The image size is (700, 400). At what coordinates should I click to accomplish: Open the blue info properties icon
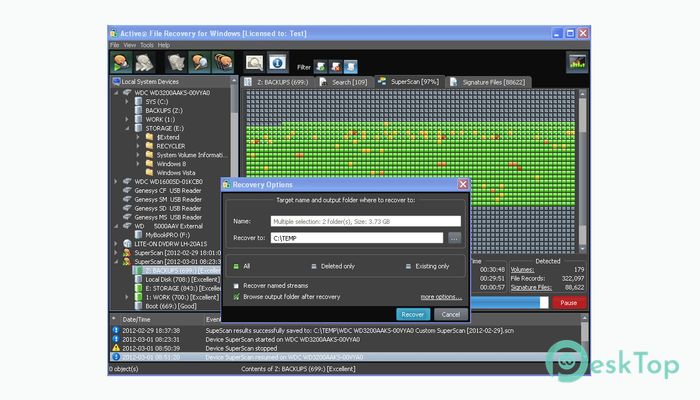point(277,62)
